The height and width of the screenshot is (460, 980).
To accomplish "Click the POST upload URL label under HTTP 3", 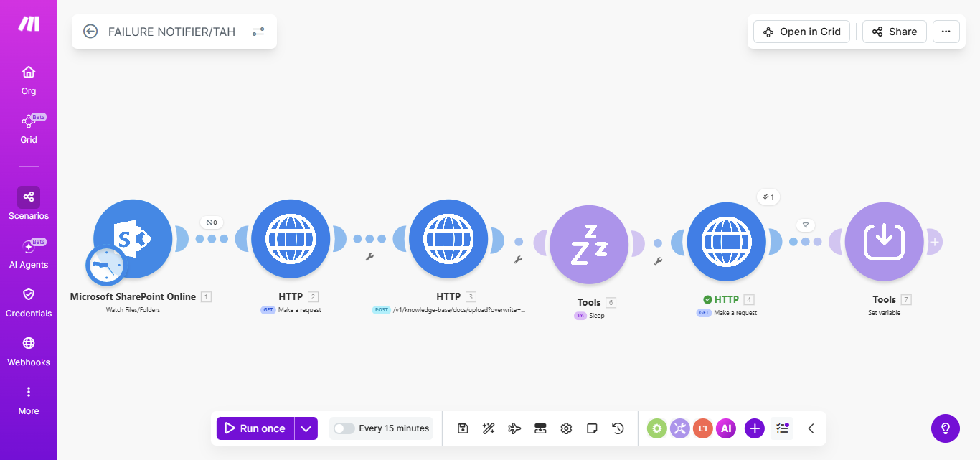I will tap(448, 310).
